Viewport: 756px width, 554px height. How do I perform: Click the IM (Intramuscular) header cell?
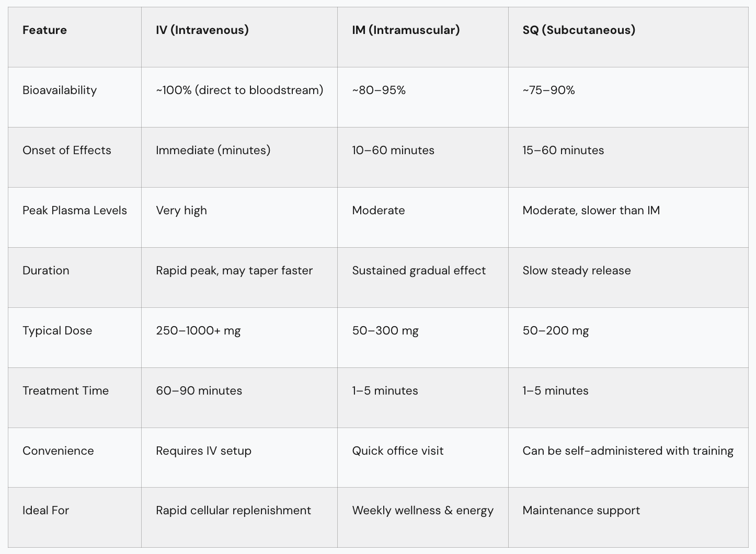click(406, 30)
